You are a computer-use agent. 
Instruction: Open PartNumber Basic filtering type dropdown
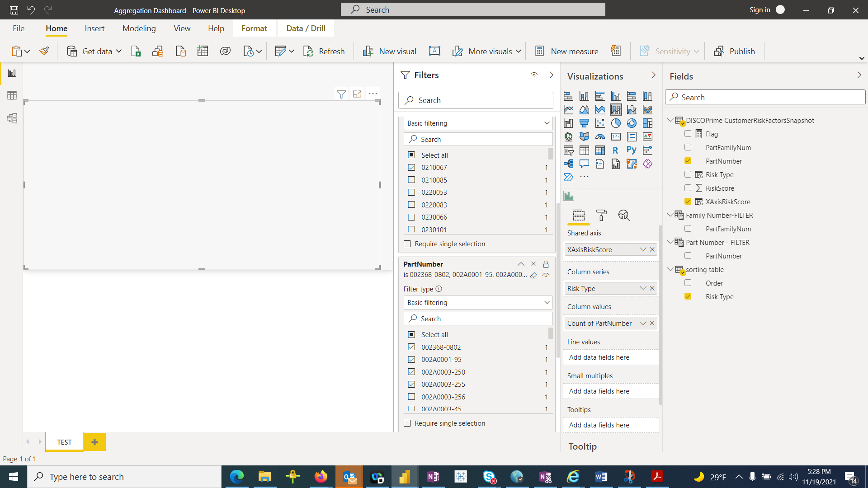(x=478, y=303)
